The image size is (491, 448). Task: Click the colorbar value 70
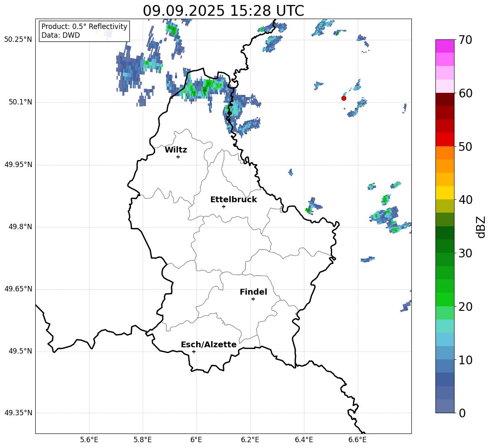[465, 40]
